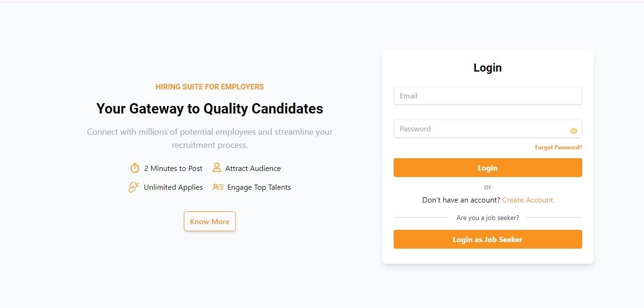Follow the Create Account link
The height and width of the screenshot is (308, 644).
pyautogui.click(x=528, y=200)
